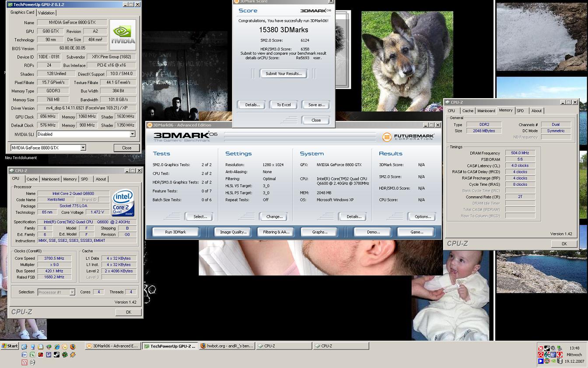588x368 pixels.
Task: Open the Graphs button in 3DMark06
Action: (320, 232)
